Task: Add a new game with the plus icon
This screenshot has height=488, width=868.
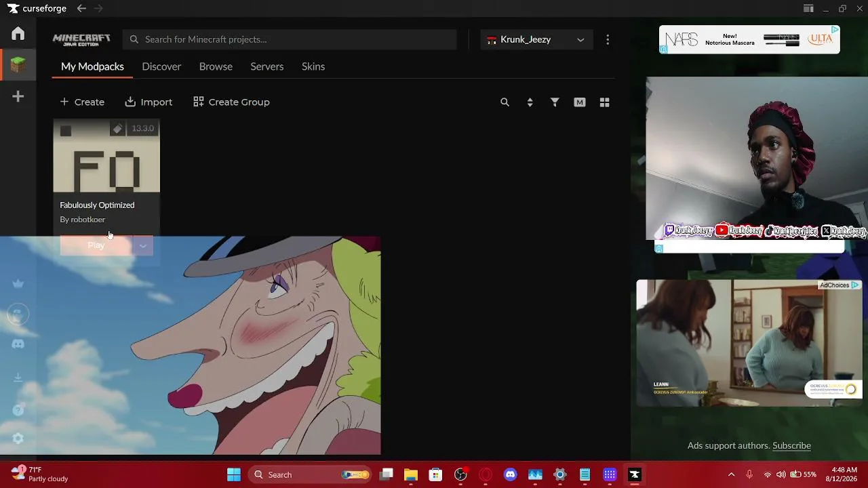Action: 18,96
